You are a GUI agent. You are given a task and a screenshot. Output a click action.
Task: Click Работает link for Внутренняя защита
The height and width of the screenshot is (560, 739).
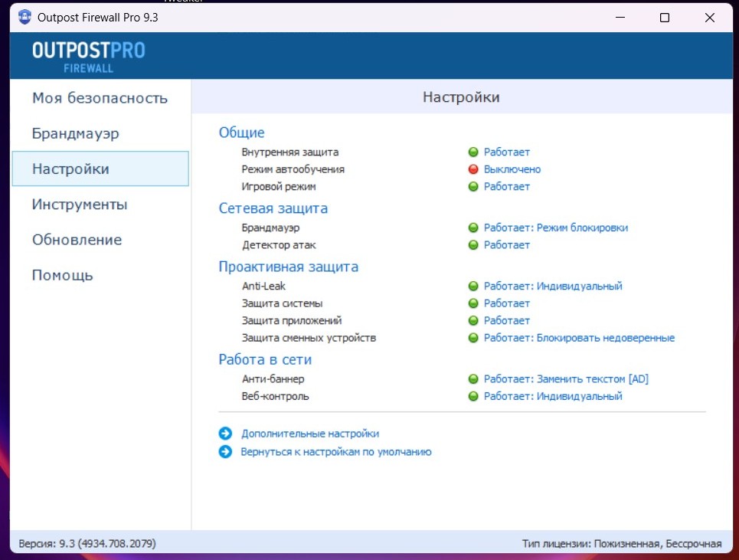pos(507,152)
